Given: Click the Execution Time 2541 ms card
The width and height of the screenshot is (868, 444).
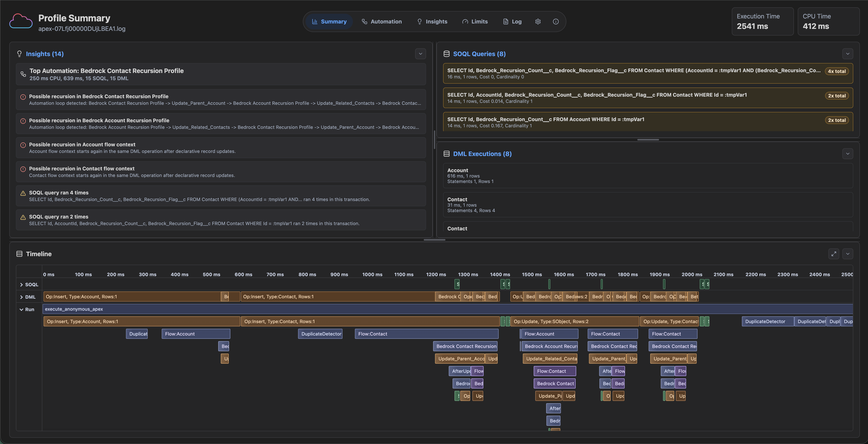Looking at the screenshot, I should pyautogui.click(x=762, y=21).
